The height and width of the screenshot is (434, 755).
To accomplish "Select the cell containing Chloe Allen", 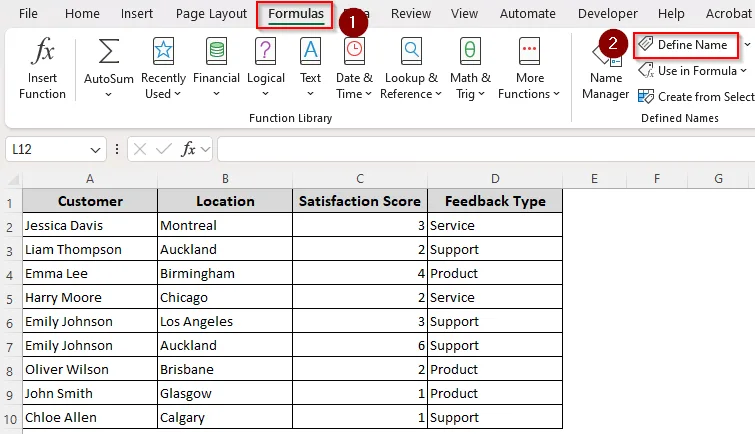I will coord(90,417).
